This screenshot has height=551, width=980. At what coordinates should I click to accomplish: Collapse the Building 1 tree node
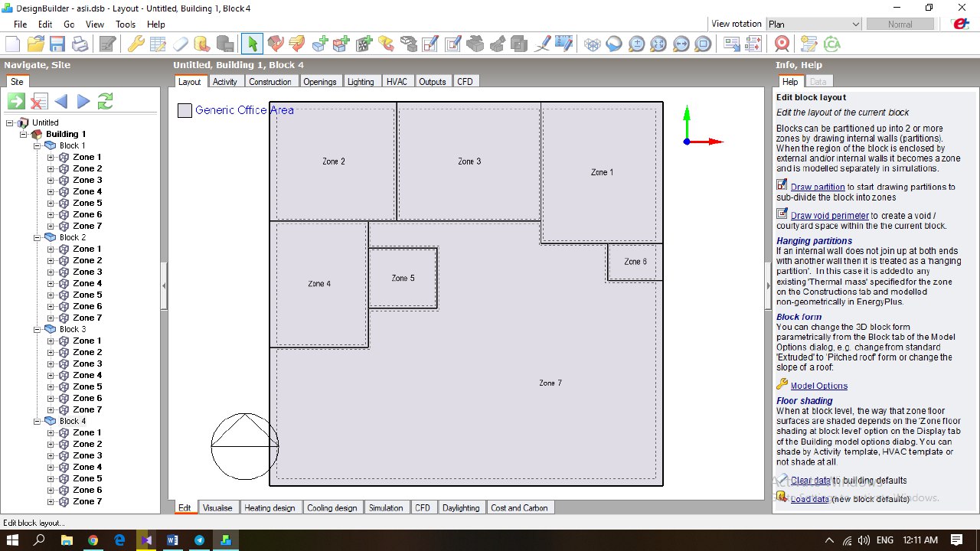click(23, 134)
